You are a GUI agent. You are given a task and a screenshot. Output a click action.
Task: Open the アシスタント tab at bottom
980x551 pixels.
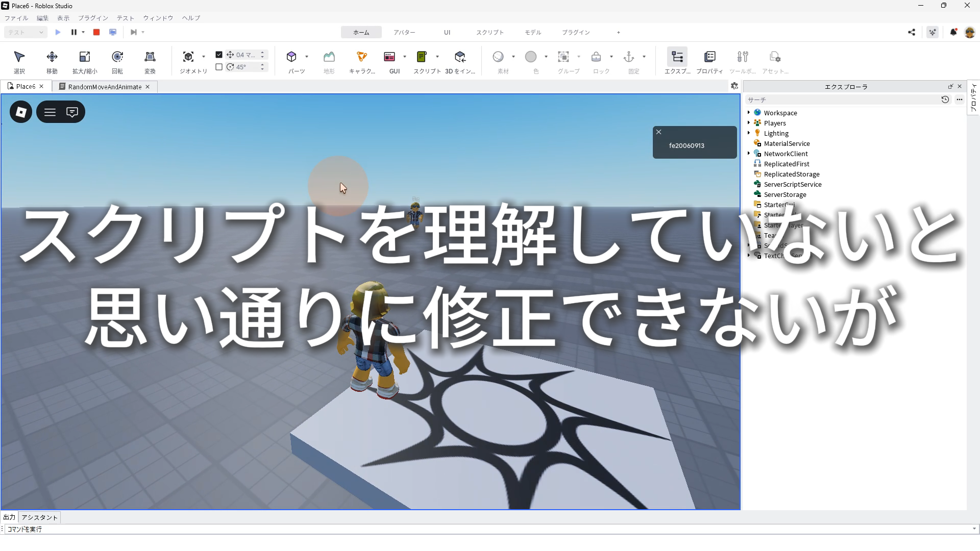pos(40,517)
